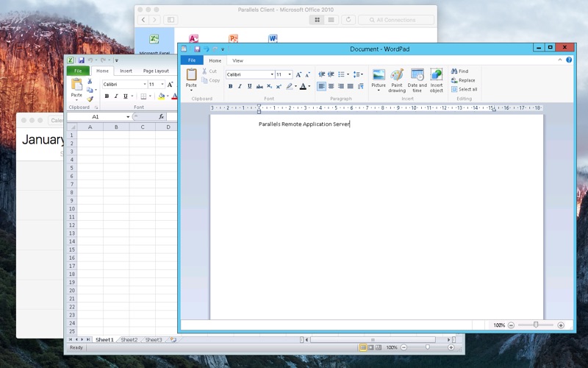
Task: Open WordPad Help icon
Action: pyautogui.click(x=569, y=60)
